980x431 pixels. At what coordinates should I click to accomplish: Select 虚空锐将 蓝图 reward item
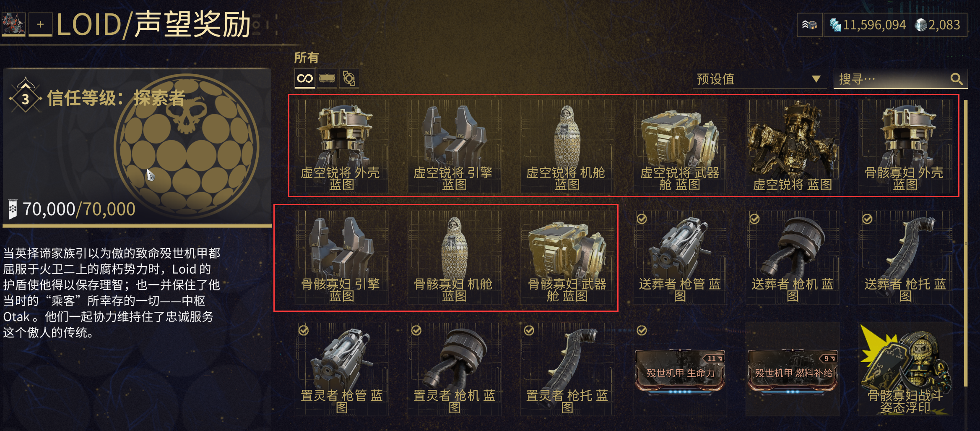[793, 146]
